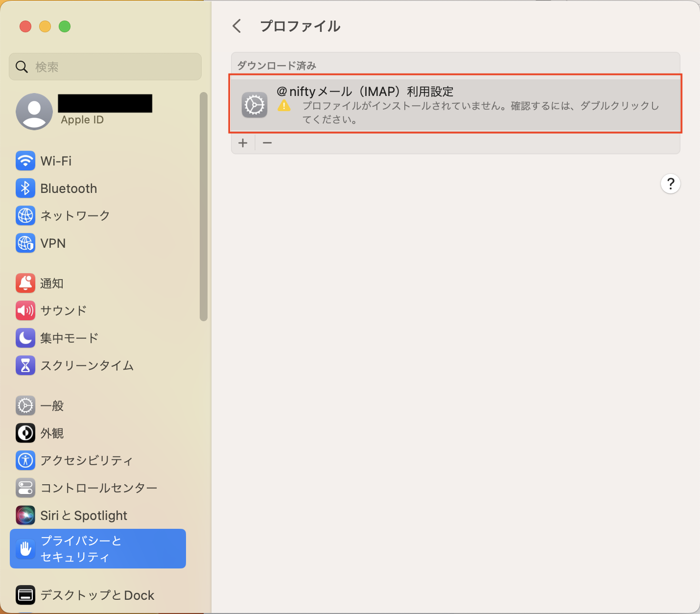This screenshot has height=614, width=700.
Task: Open アクセシビリティ settings
Action: (86, 460)
